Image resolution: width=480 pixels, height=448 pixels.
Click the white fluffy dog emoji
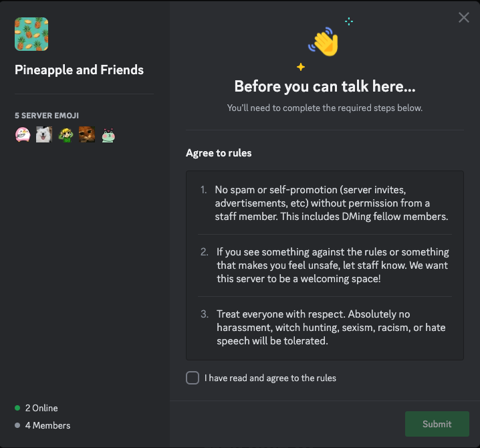(43, 134)
